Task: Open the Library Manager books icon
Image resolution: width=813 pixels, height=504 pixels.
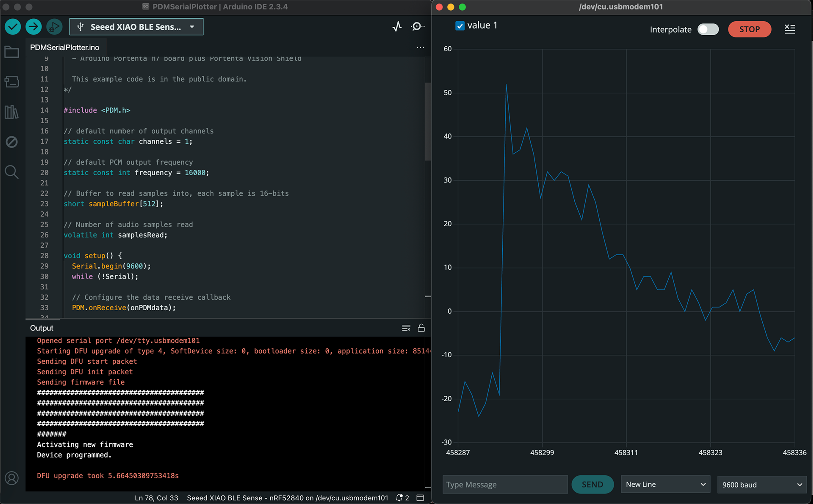Action: pos(12,112)
